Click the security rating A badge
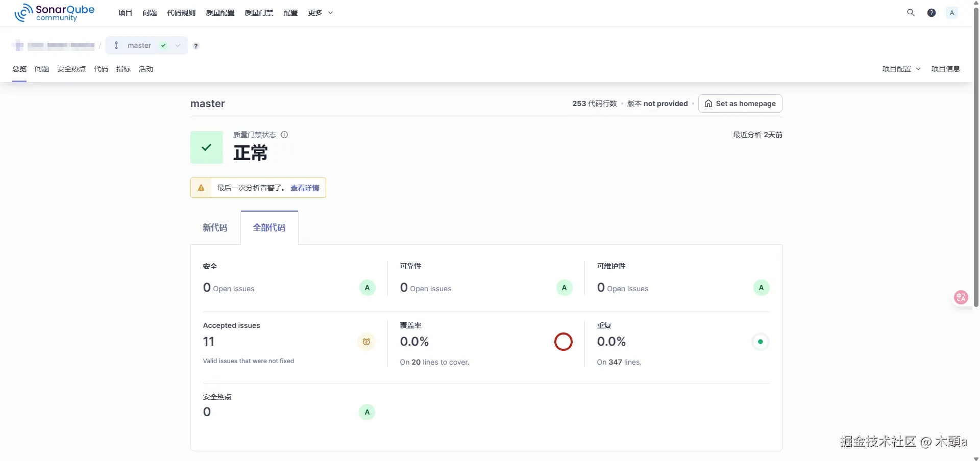Image resolution: width=980 pixels, height=461 pixels. coord(367,288)
